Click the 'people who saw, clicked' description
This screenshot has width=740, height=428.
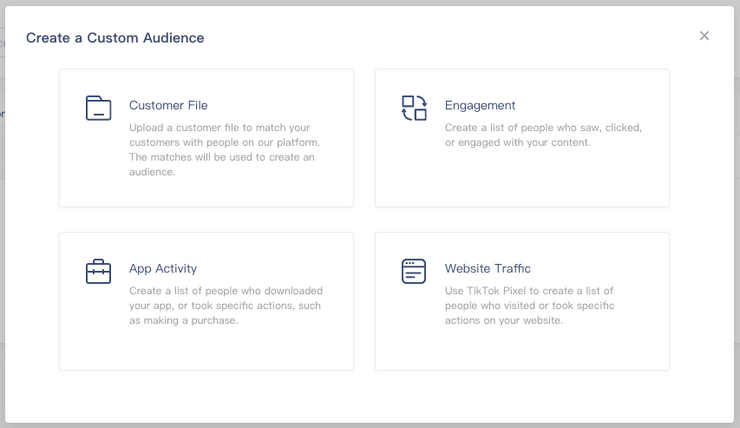point(543,135)
